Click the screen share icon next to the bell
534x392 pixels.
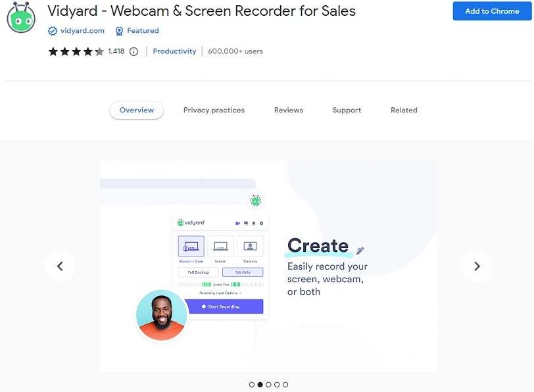pos(245,223)
